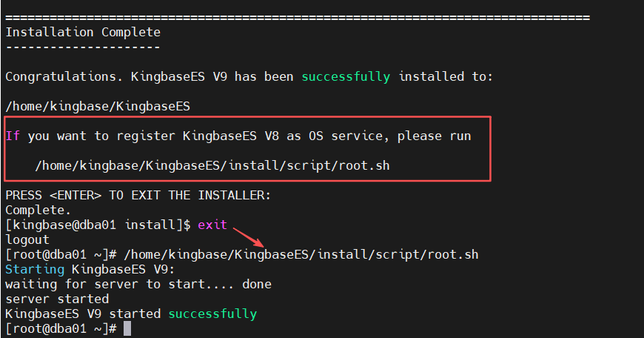
Task: Click the 'Installation Complete' heading
Action: point(83,32)
